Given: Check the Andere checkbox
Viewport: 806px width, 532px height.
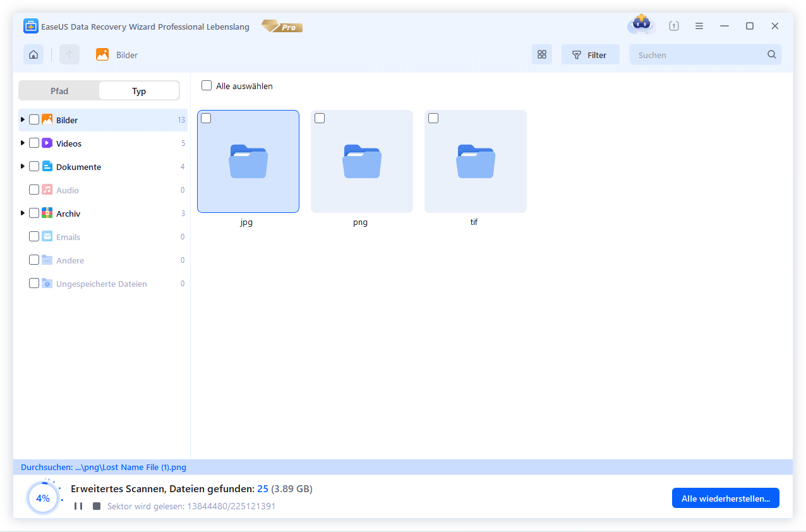Looking at the screenshot, I should pos(34,260).
